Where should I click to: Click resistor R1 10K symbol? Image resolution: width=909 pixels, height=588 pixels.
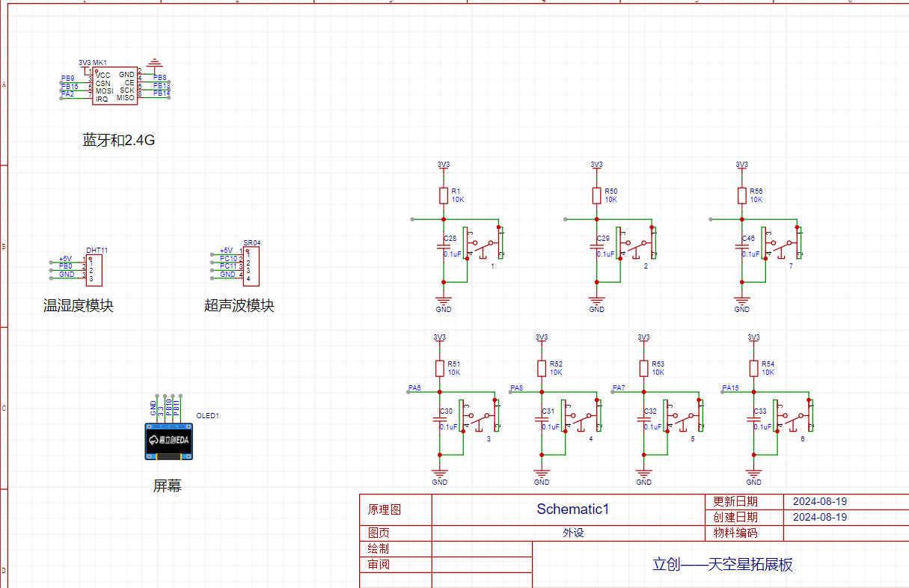pyautogui.click(x=444, y=196)
